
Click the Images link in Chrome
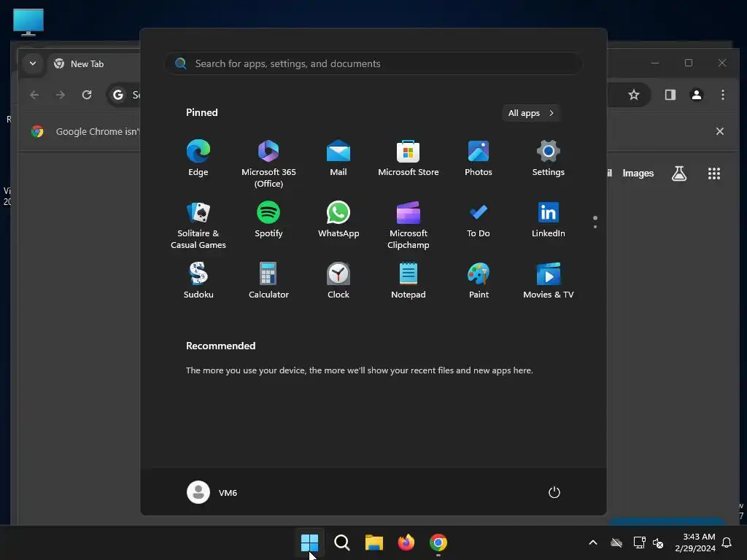638,174
